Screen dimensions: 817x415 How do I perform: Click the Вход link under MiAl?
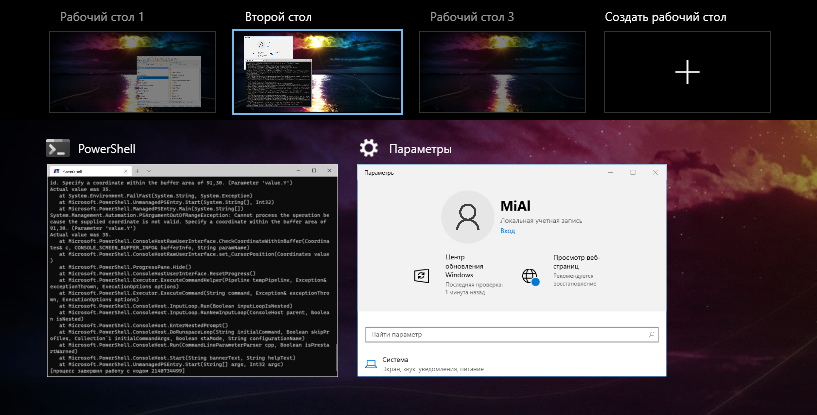[x=507, y=231]
